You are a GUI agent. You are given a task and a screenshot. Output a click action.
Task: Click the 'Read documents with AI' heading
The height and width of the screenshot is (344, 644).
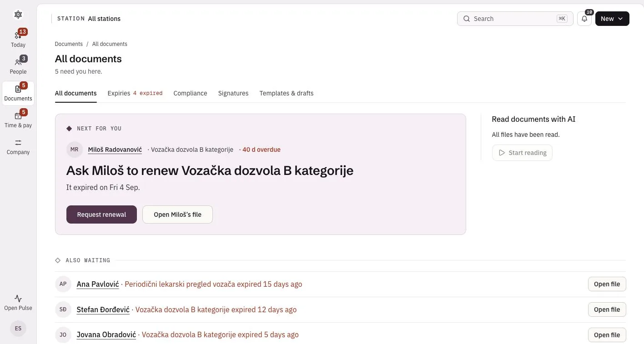(533, 119)
